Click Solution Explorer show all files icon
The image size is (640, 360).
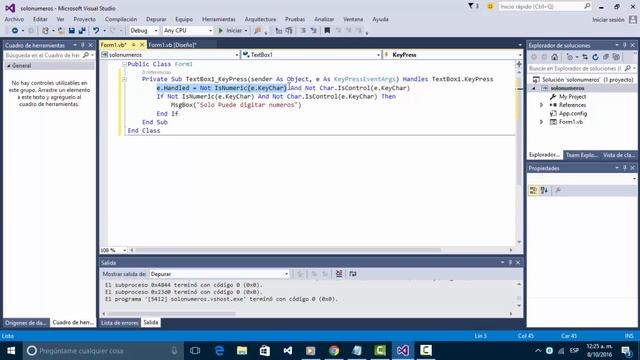click(616, 57)
